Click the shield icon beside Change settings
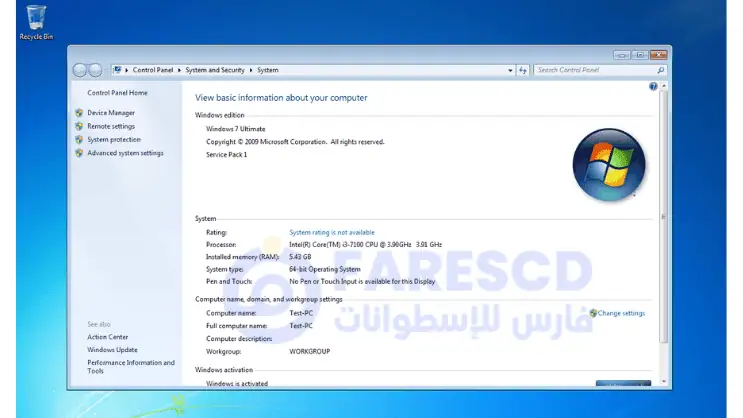The width and height of the screenshot is (743, 418). 593,313
